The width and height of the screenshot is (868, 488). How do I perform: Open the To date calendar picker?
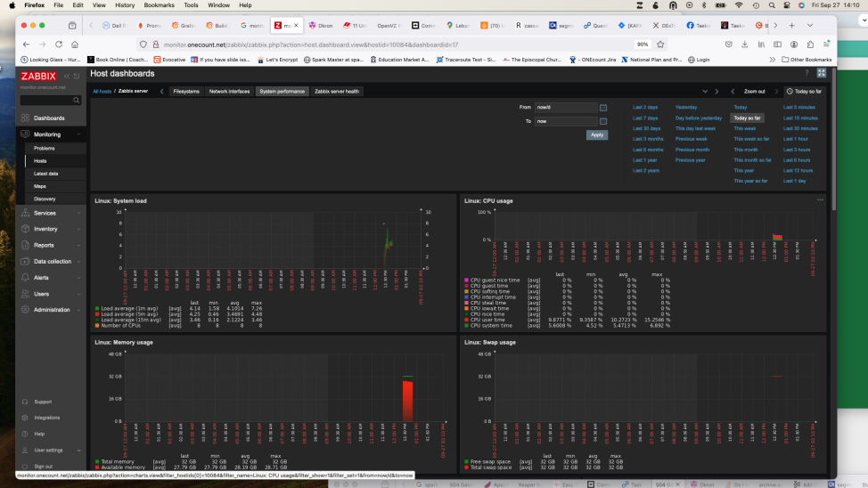tap(603, 121)
